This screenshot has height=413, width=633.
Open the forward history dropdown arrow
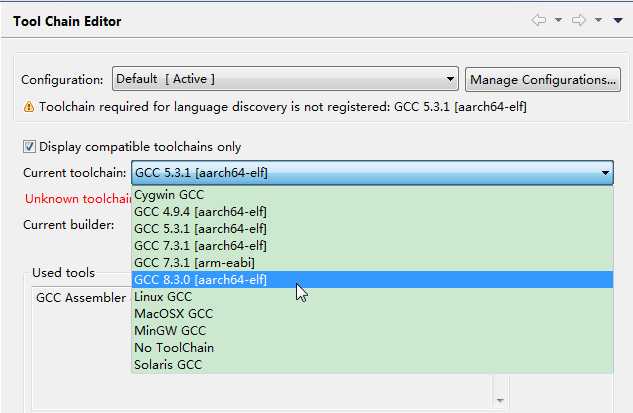pos(598,20)
